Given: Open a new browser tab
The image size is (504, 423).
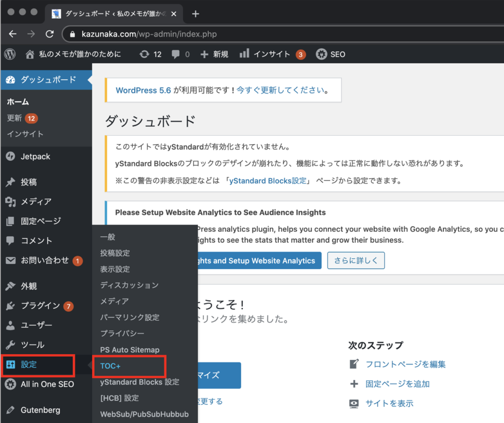Looking at the screenshot, I should point(195,14).
